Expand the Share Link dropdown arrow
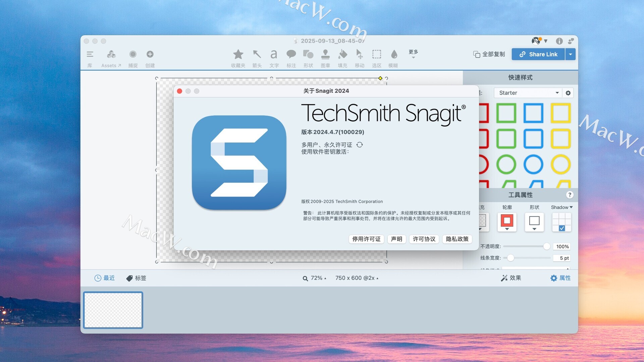The image size is (644, 362). [570, 54]
